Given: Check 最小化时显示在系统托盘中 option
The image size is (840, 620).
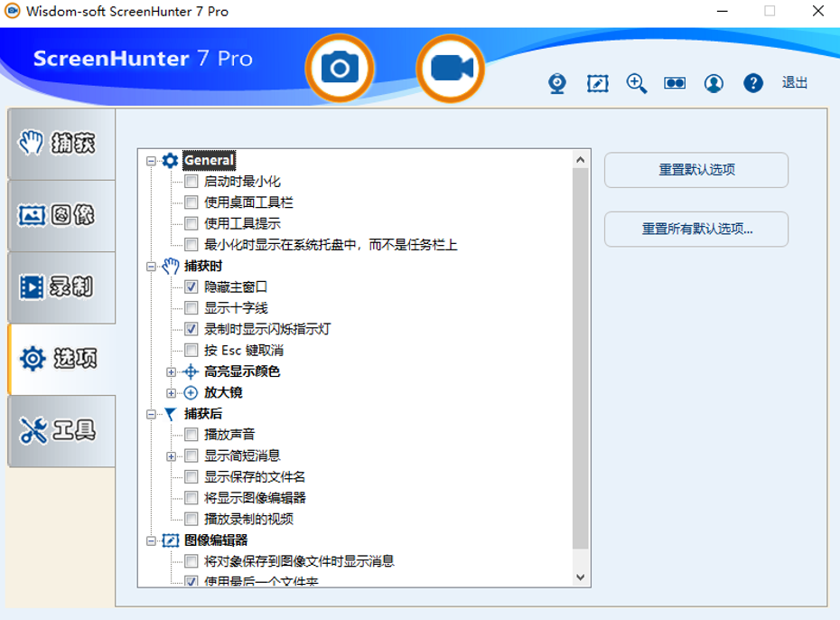Looking at the screenshot, I should 191,245.
